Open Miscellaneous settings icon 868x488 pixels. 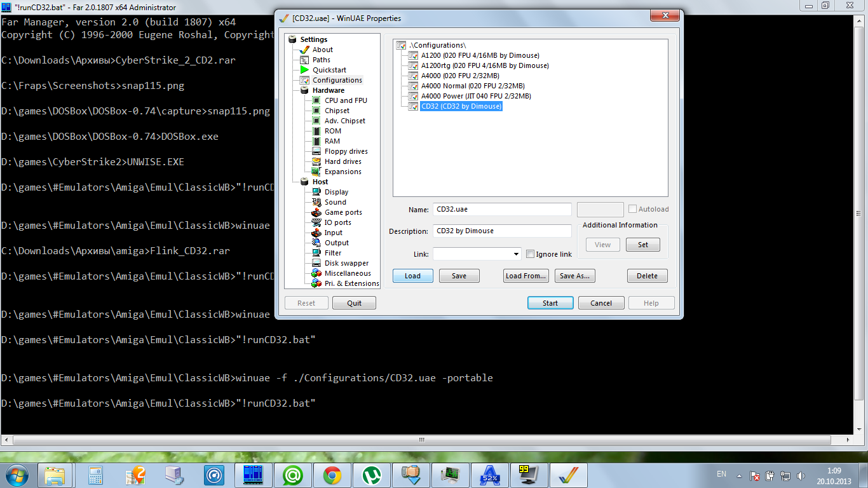[318, 273]
